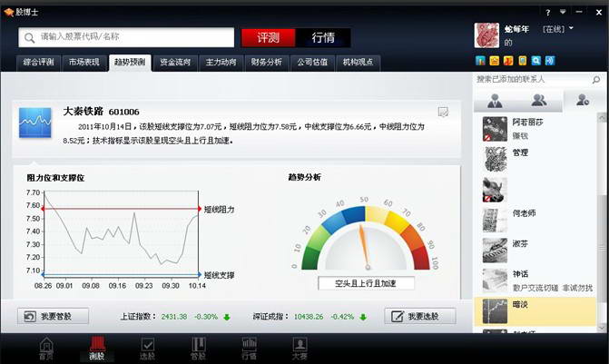
Task: Click the 大秦铁路 blue chart thumbnail
Action: click(x=35, y=123)
